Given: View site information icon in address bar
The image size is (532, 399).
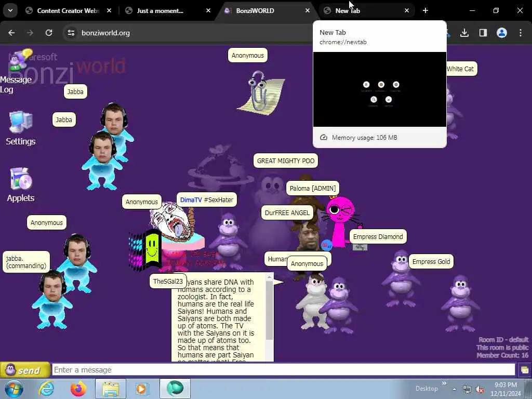Looking at the screenshot, I should tap(71, 33).
